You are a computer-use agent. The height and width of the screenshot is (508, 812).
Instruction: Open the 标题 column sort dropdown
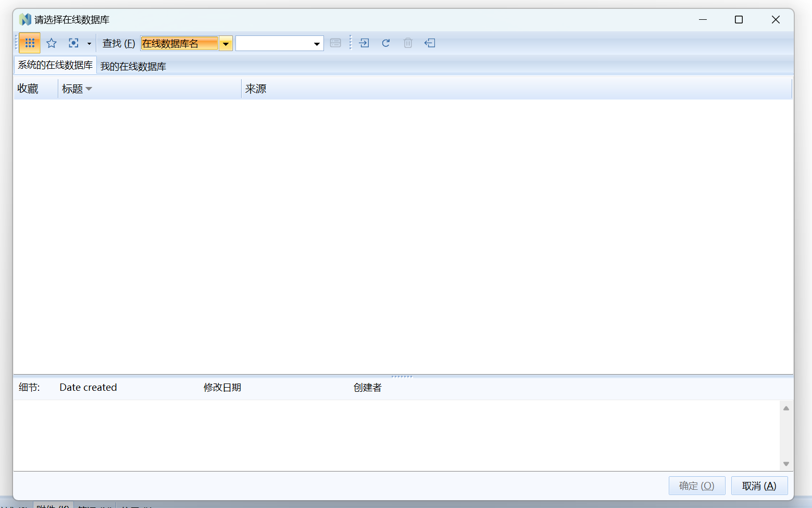pos(90,88)
